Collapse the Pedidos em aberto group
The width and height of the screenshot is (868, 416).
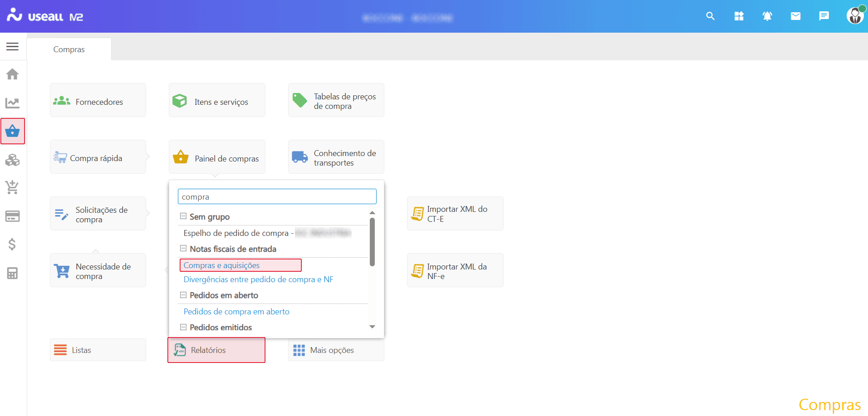(x=183, y=295)
